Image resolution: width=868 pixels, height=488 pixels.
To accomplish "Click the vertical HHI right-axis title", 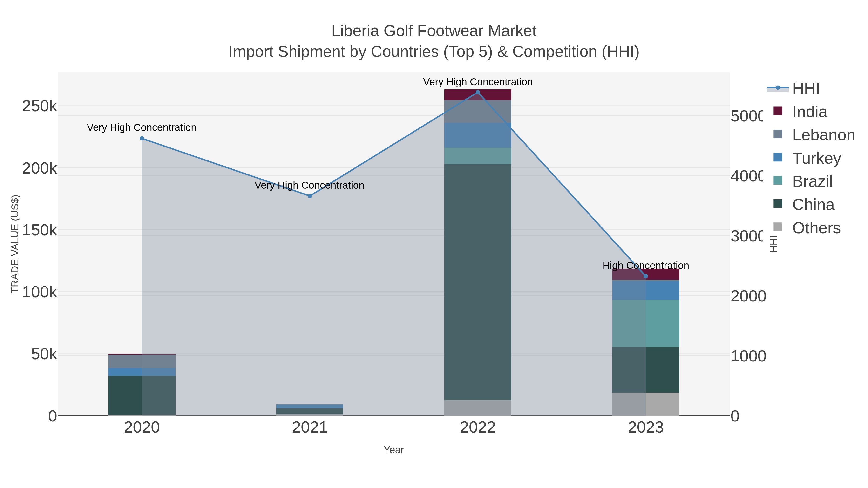I will (774, 244).
